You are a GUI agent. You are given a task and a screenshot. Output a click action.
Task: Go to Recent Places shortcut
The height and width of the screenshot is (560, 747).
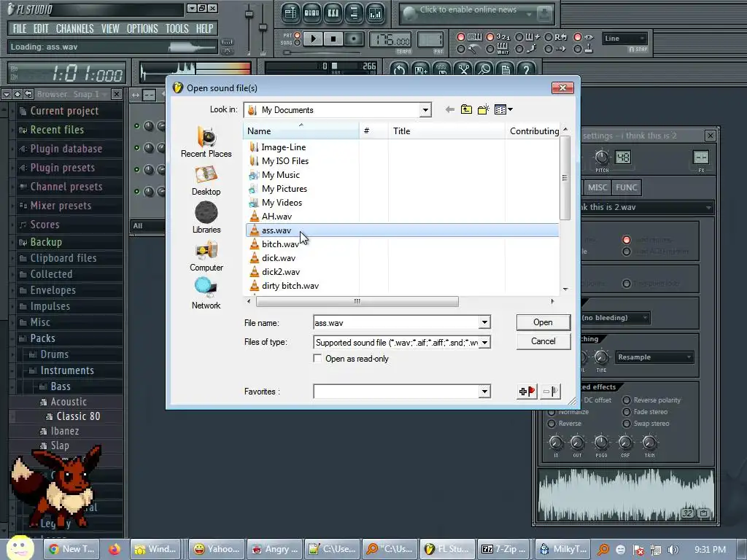click(x=206, y=143)
